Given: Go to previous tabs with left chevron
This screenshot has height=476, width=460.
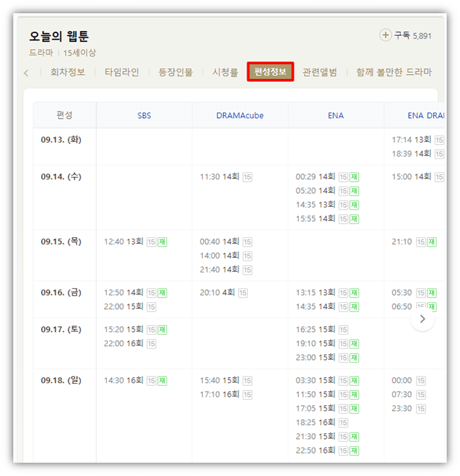Looking at the screenshot, I should point(26,73).
